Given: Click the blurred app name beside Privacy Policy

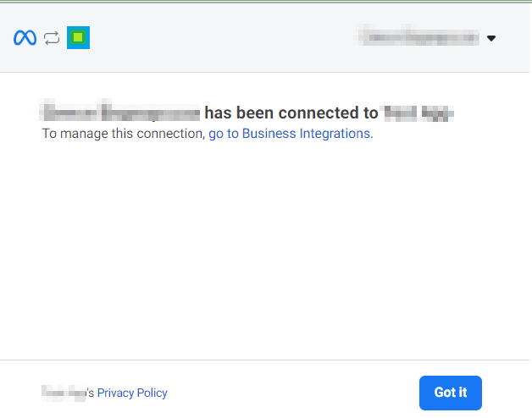Looking at the screenshot, I should pyautogui.click(x=64, y=393).
